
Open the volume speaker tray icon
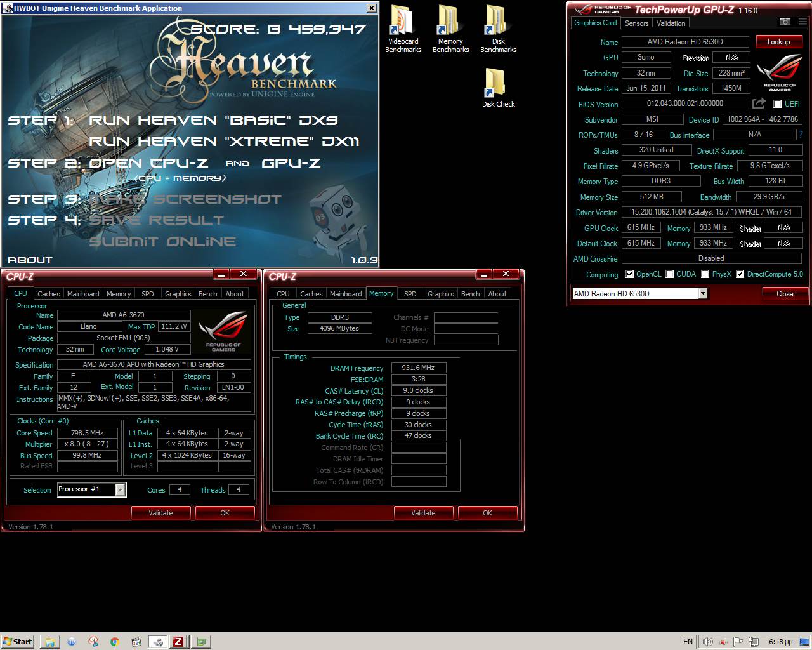[707, 642]
